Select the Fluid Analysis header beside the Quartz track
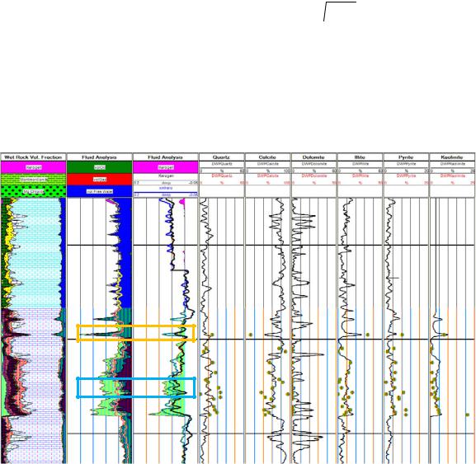The image size is (476, 464). tap(166, 157)
